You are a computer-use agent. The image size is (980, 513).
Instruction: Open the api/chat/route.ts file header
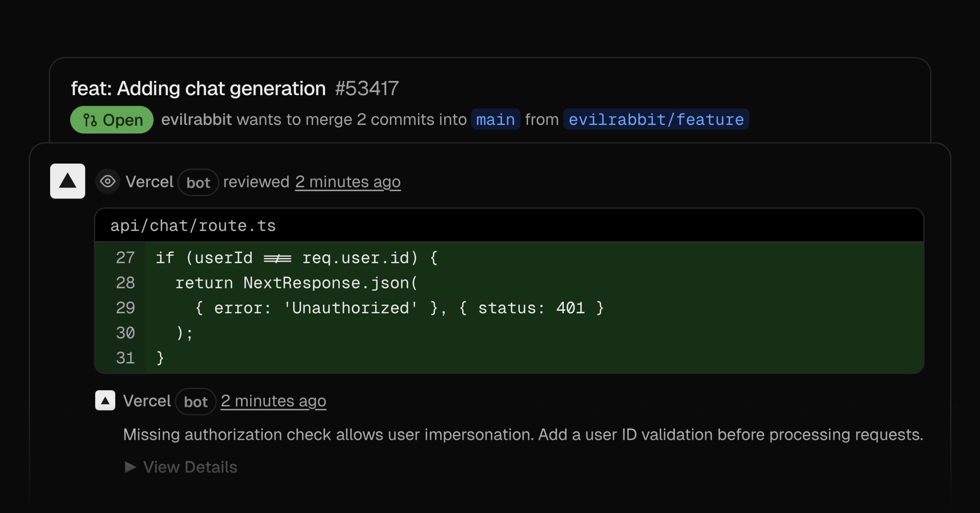pos(193,225)
